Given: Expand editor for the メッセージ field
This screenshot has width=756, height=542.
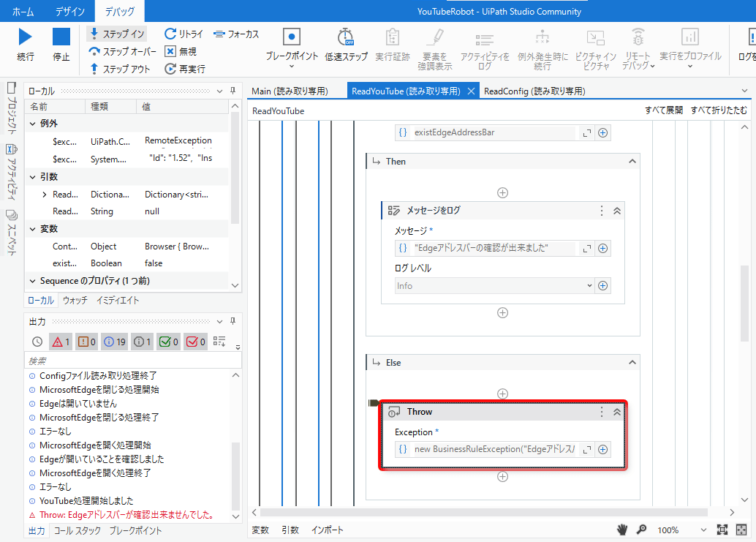Looking at the screenshot, I should (587, 249).
